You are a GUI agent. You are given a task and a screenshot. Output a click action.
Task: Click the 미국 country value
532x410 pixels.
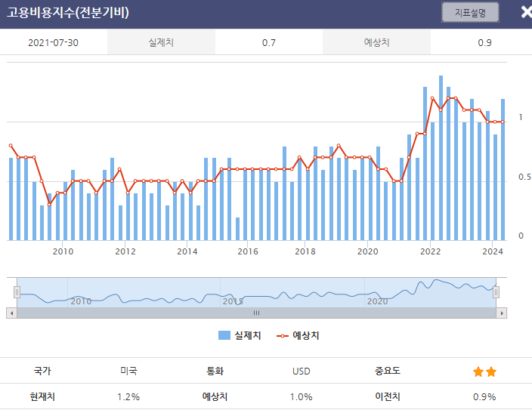pyautogui.click(x=128, y=371)
